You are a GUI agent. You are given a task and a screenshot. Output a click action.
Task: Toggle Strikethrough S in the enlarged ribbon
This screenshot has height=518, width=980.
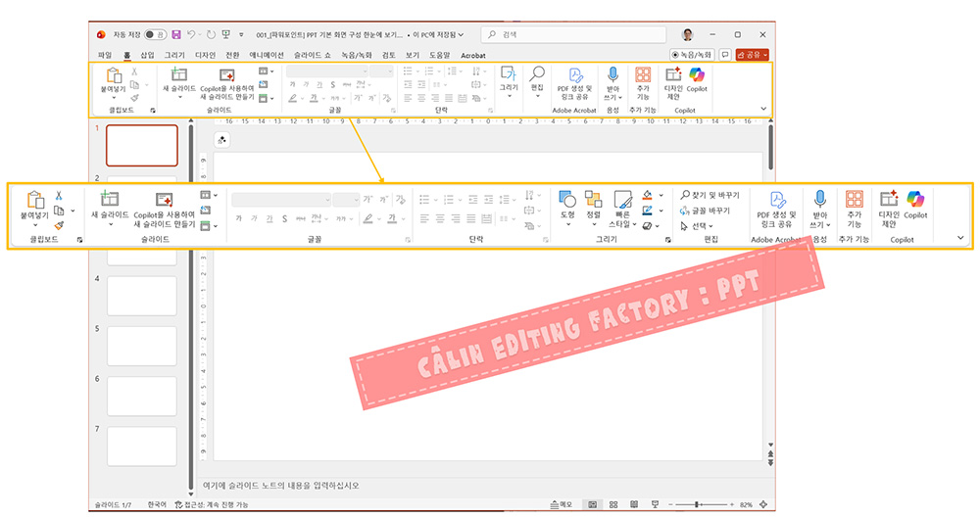[284, 218]
